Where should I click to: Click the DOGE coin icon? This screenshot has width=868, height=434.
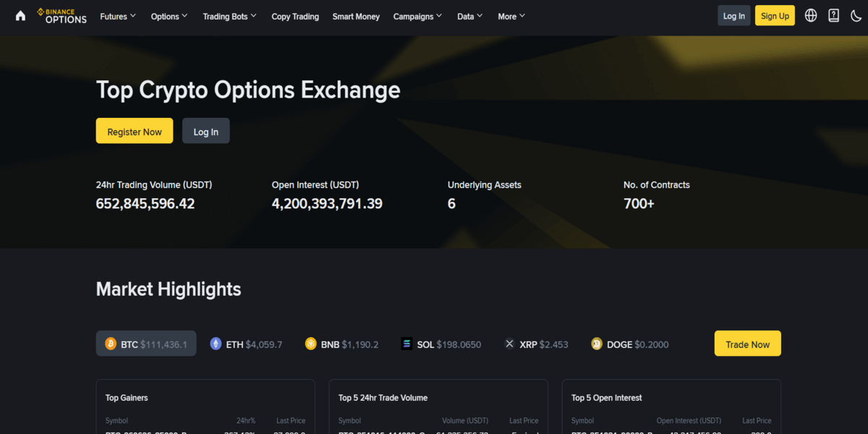(x=595, y=344)
